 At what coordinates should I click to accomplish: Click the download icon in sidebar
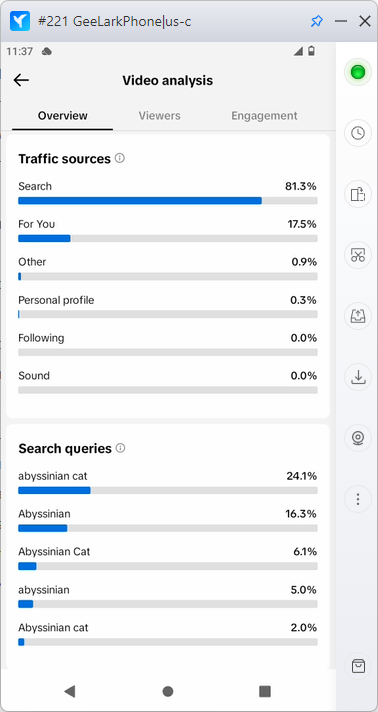click(358, 377)
